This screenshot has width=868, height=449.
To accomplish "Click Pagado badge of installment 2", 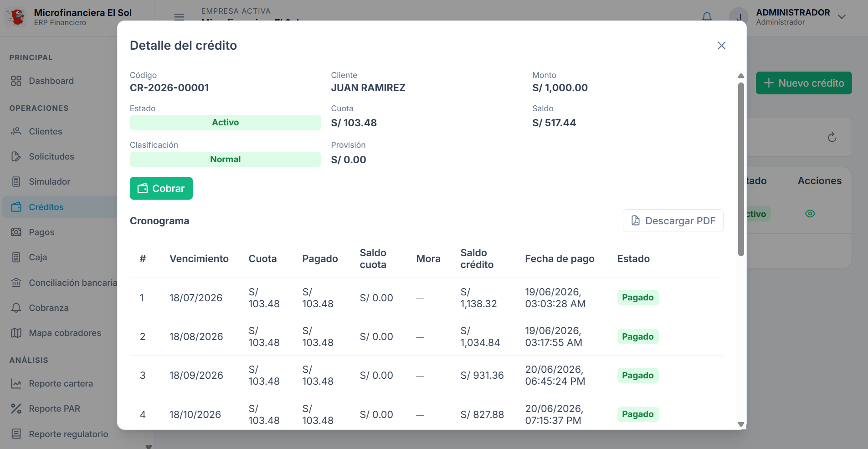I will tap(638, 336).
